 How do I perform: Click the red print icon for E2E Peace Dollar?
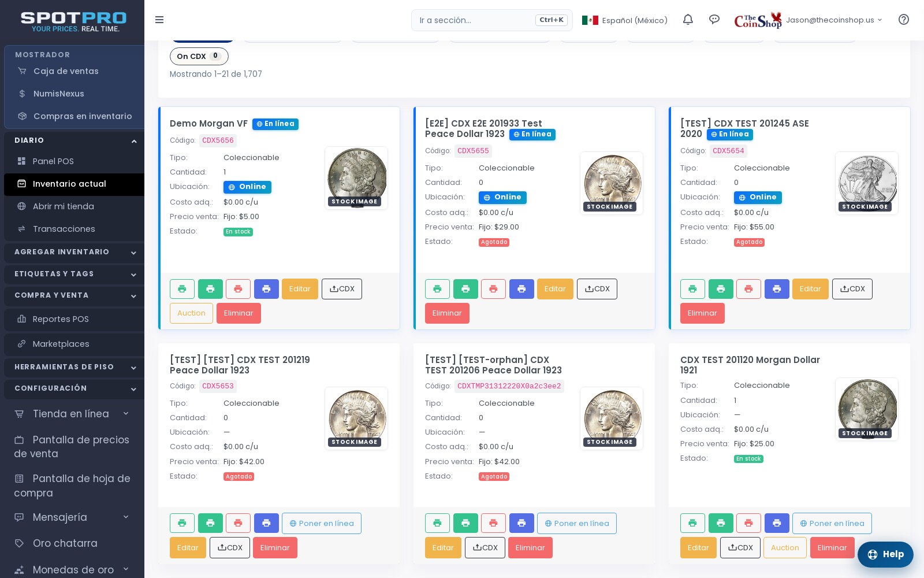(493, 289)
